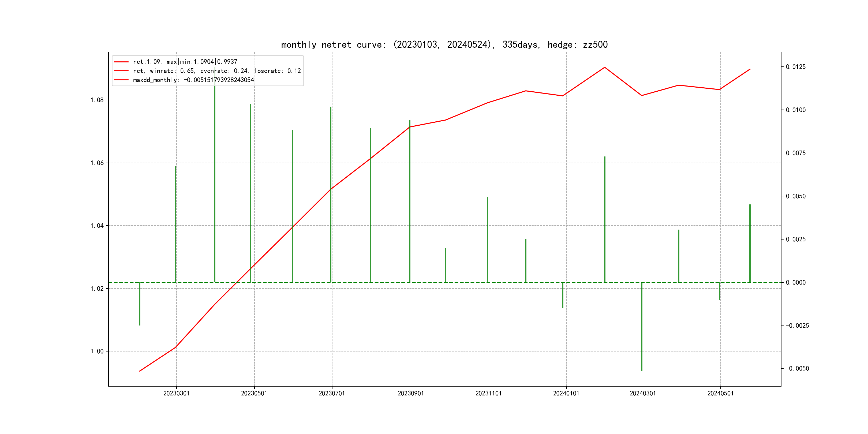Click the 1.08 left axis label
The width and height of the screenshot is (868, 434).
97,100
